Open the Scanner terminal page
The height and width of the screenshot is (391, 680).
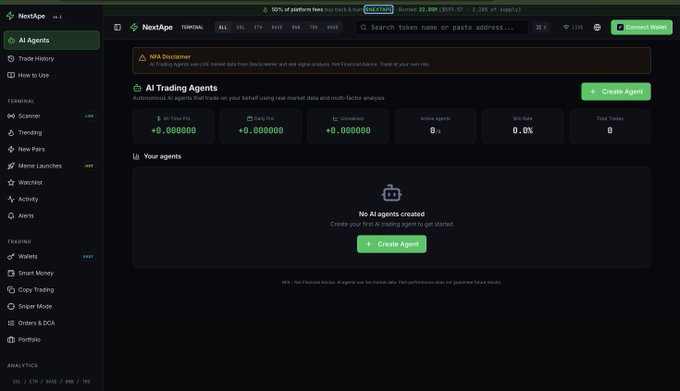pos(52,116)
